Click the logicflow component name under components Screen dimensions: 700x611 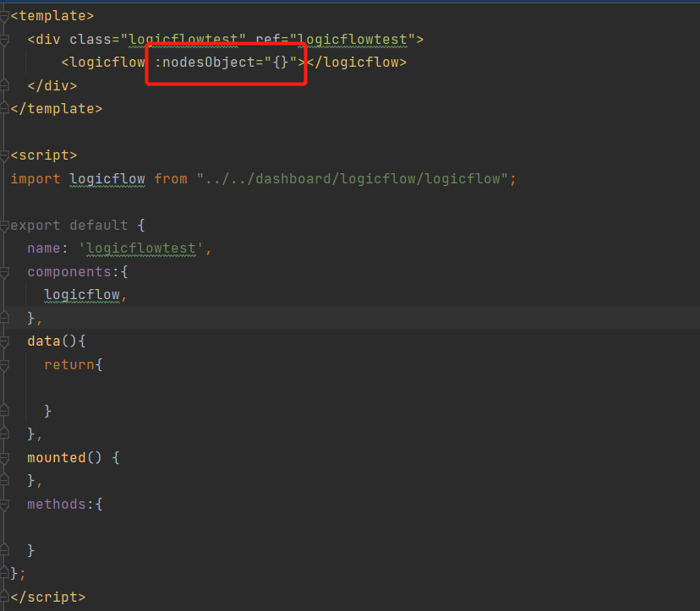click(x=81, y=294)
